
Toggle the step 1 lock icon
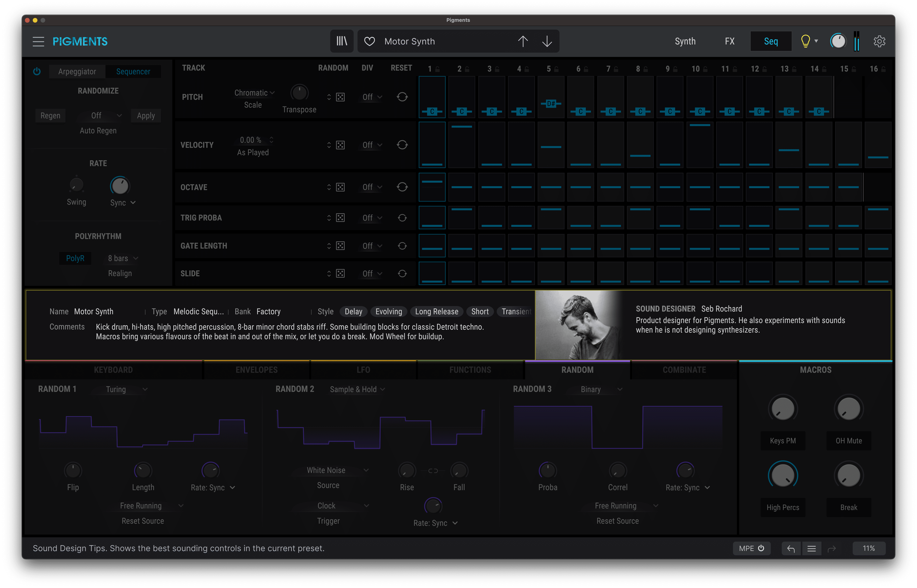click(x=437, y=69)
